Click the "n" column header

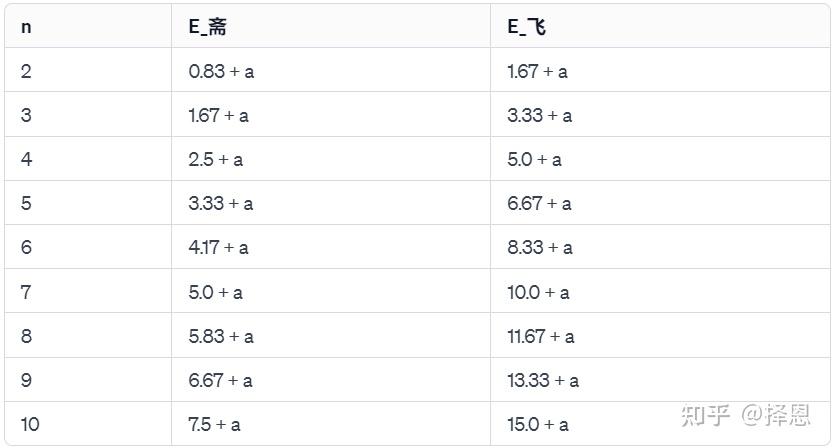click(x=26, y=27)
